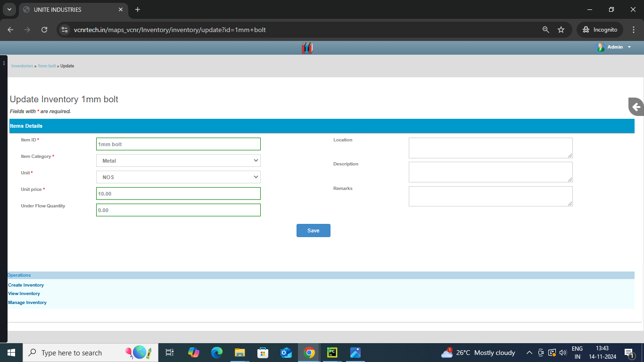Click the Remarks text area
The height and width of the screenshot is (362, 644).
(490, 196)
